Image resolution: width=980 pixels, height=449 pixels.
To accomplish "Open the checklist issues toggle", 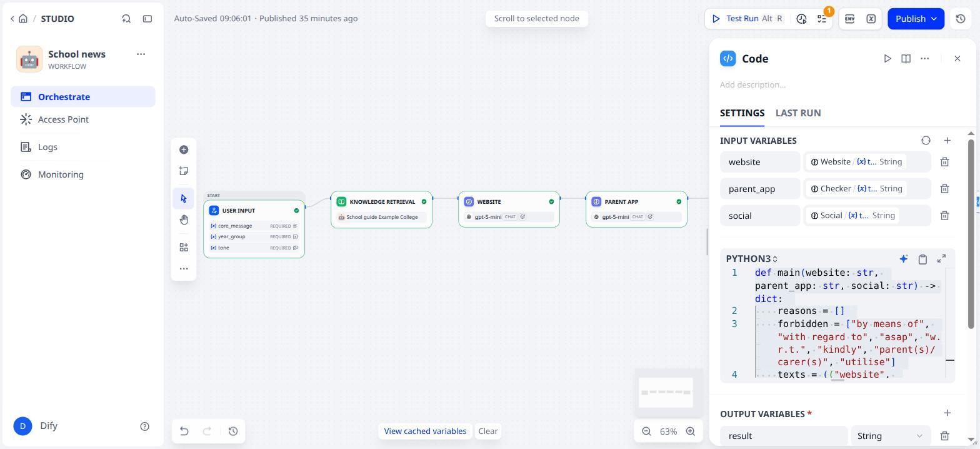I will [822, 19].
